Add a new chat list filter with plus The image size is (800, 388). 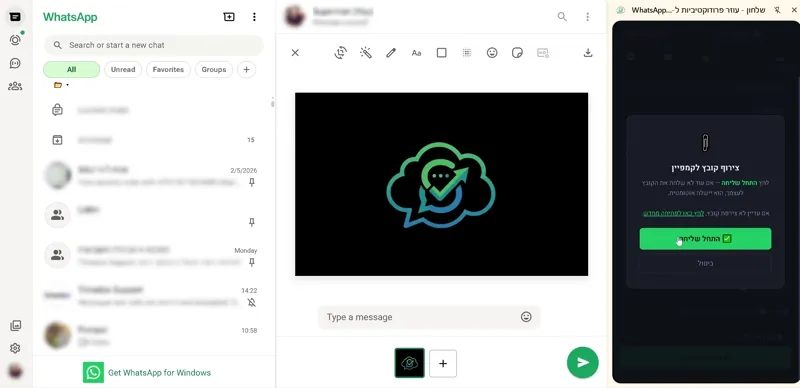click(246, 69)
